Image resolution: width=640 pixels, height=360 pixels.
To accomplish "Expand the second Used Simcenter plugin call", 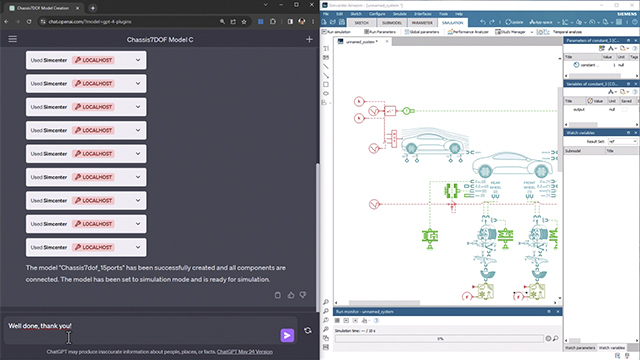I will pyautogui.click(x=138, y=83).
